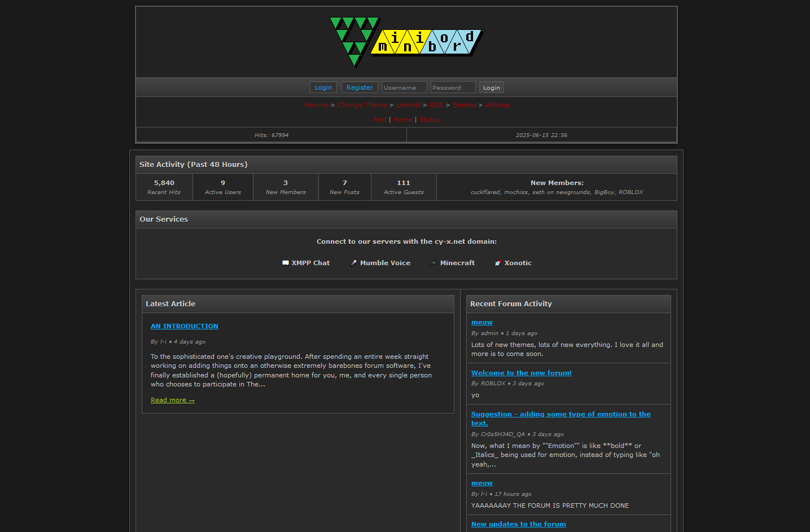Click XMPP Chat service label

tap(310, 263)
